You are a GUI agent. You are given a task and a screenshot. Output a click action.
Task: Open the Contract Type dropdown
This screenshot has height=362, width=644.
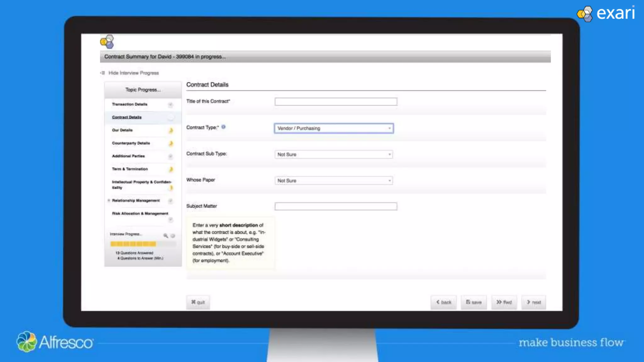pyautogui.click(x=334, y=128)
